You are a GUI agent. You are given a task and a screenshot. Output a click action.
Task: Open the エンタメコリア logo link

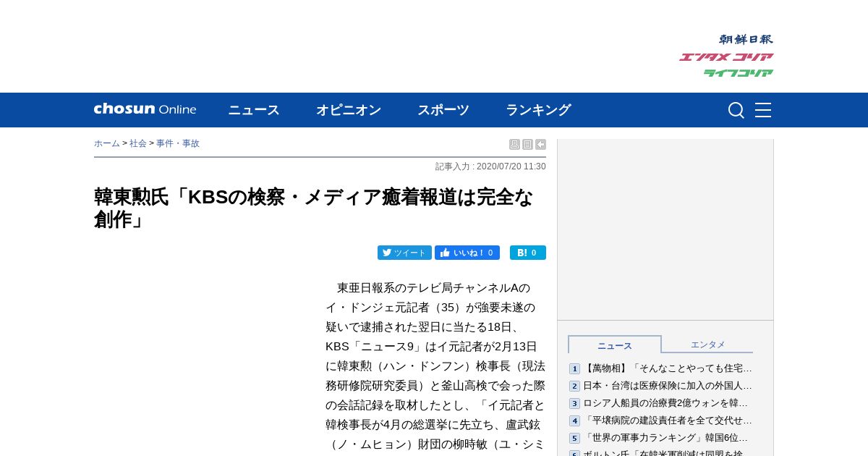click(x=726, y=56)
